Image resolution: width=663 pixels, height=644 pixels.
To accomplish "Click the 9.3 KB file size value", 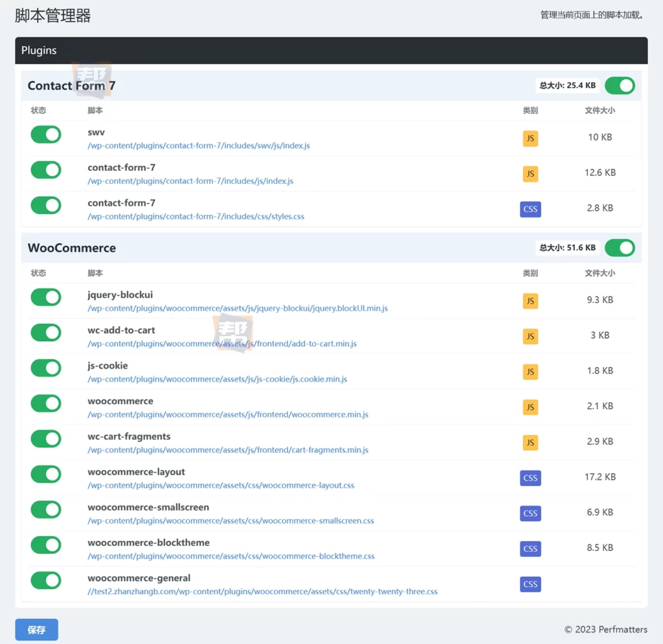I will click(600, 300).
